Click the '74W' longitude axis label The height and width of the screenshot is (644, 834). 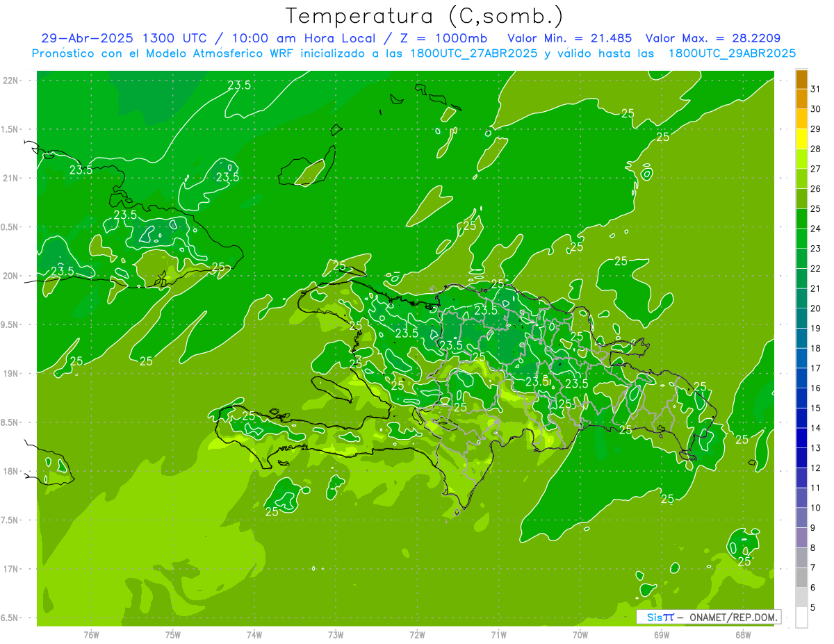pyautogui.click(x=254, y=636)
